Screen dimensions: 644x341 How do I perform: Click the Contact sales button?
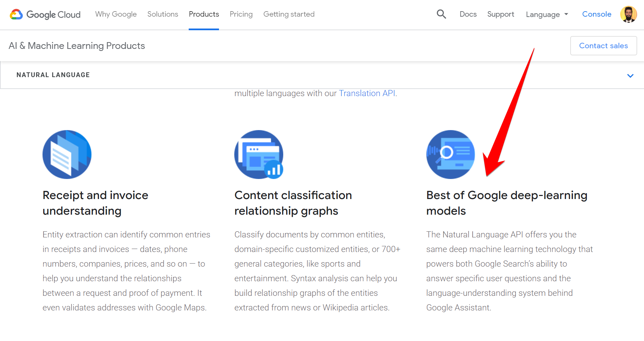coord(603,46)
